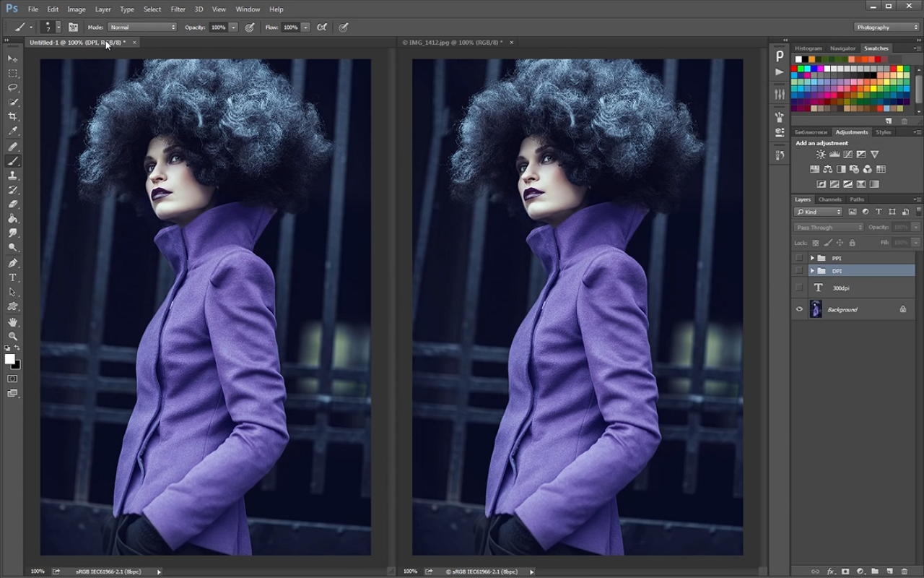Close the Untitled-1 document tab
The image size is (924, 578).
click(x=134, y=43)
